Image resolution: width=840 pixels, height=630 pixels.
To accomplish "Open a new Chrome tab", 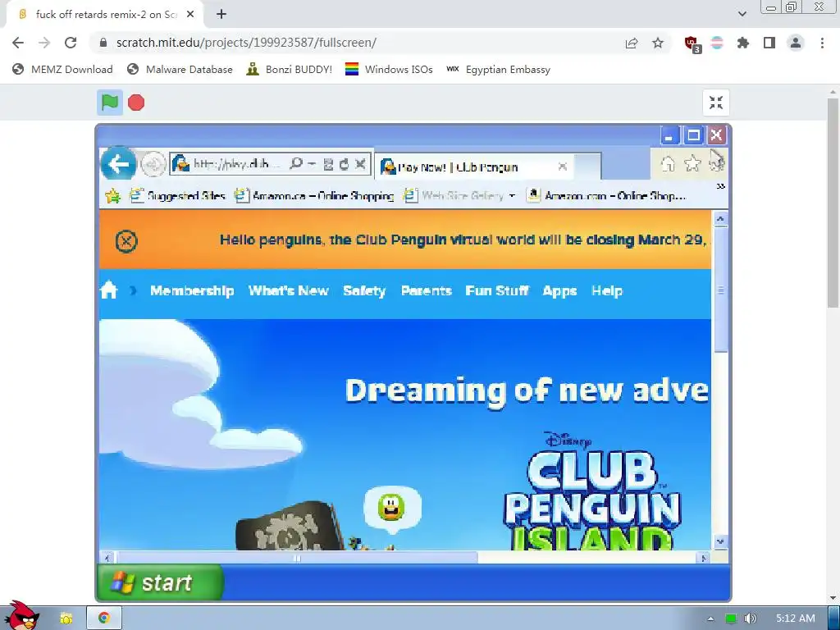I will tap(221, 15).
